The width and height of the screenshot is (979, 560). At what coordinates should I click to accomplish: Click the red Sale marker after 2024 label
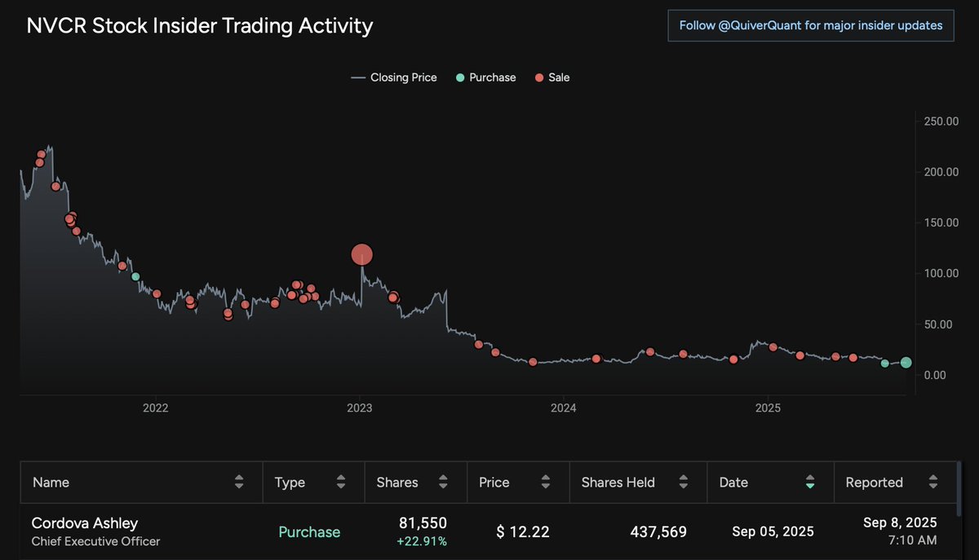click(596, 358)
